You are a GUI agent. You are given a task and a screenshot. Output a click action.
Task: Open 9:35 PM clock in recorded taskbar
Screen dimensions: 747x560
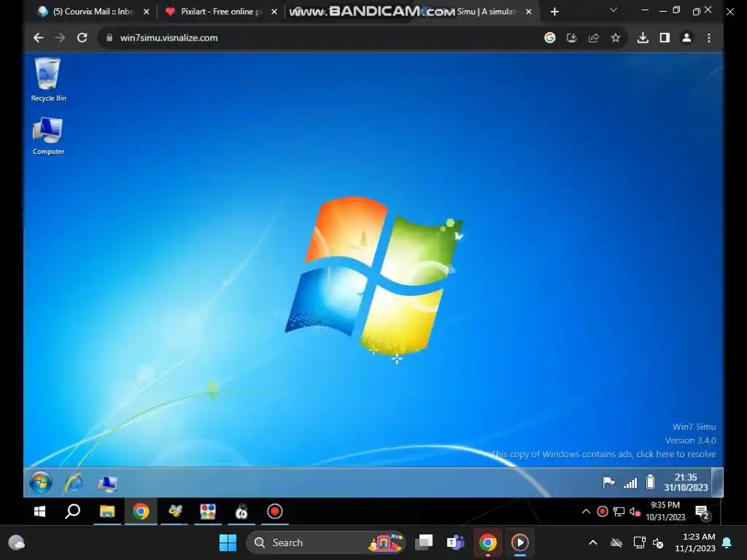(665, 511)
